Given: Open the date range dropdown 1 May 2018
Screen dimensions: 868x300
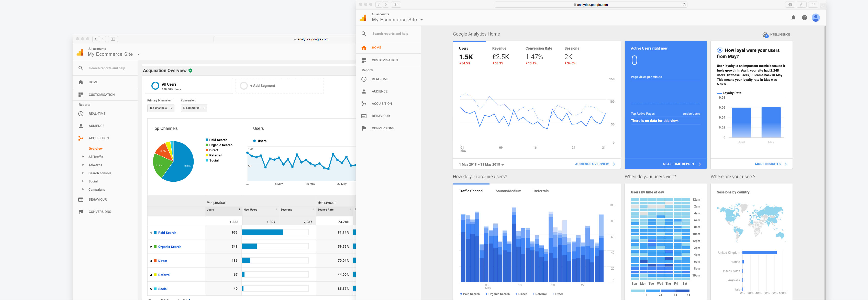Looking at the screenshot, I should (481, 165).
